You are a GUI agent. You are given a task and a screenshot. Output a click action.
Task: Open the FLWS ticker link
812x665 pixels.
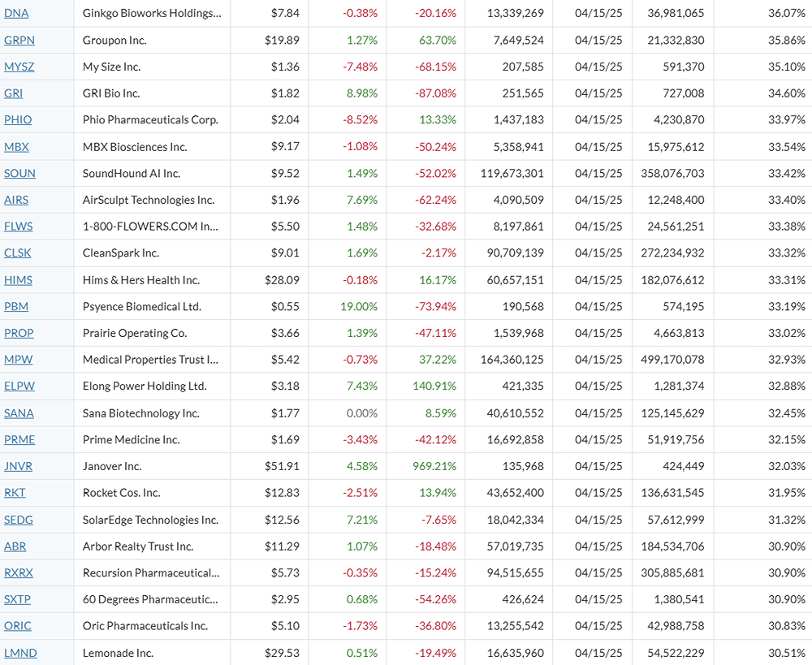coord(19,227)
